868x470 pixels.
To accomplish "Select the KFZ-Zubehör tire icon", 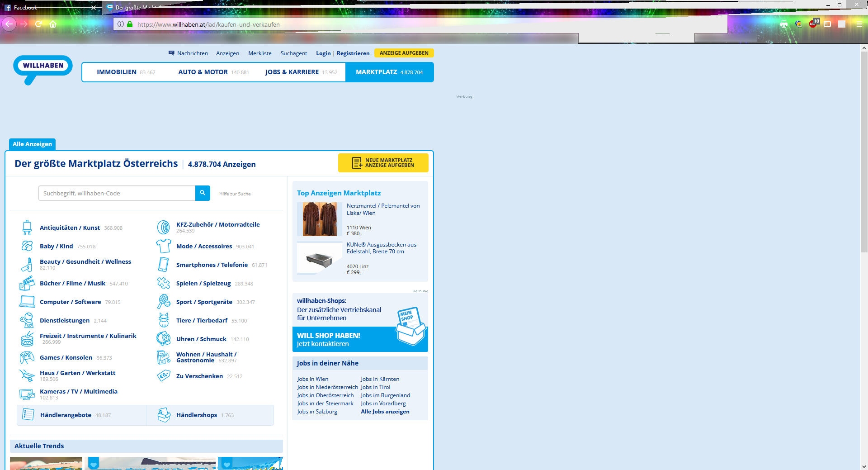I will pyautogui.click(x=164, y=228).
